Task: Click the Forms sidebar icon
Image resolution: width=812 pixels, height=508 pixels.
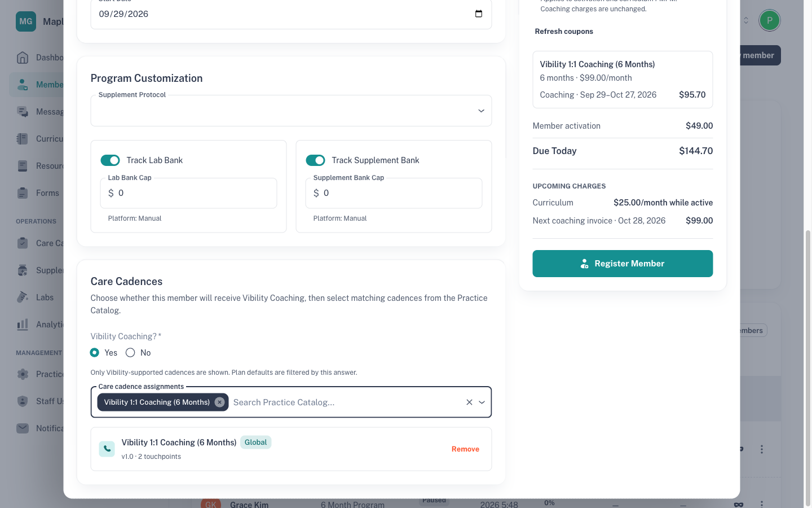Action: 23,193
